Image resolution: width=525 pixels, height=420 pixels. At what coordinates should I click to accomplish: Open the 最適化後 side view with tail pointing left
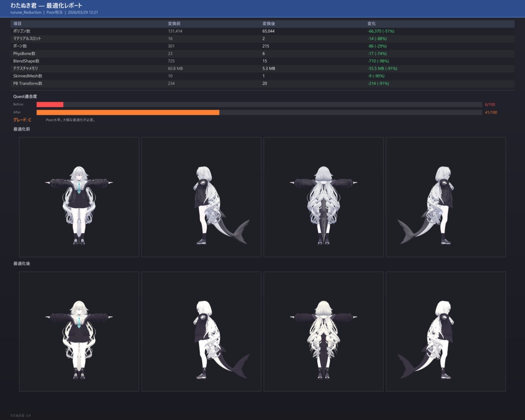click(446, 332)
